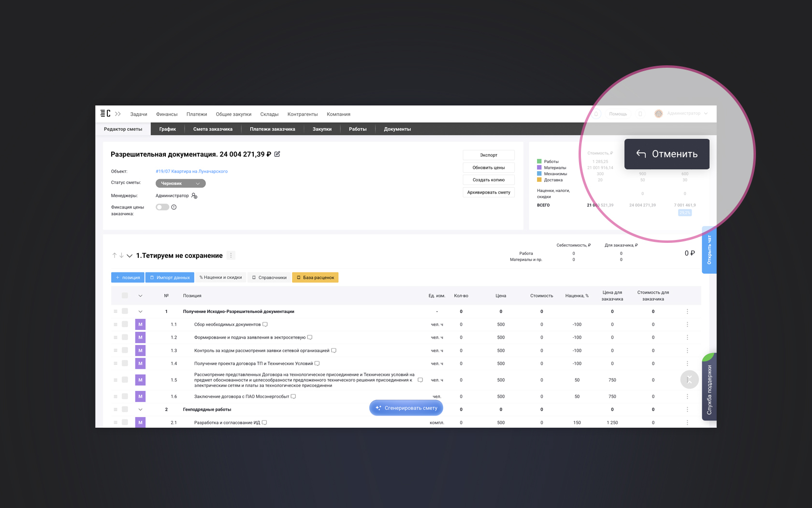Tick the checkbox for position 1.6
812x508 pixels.
point(125,397)
